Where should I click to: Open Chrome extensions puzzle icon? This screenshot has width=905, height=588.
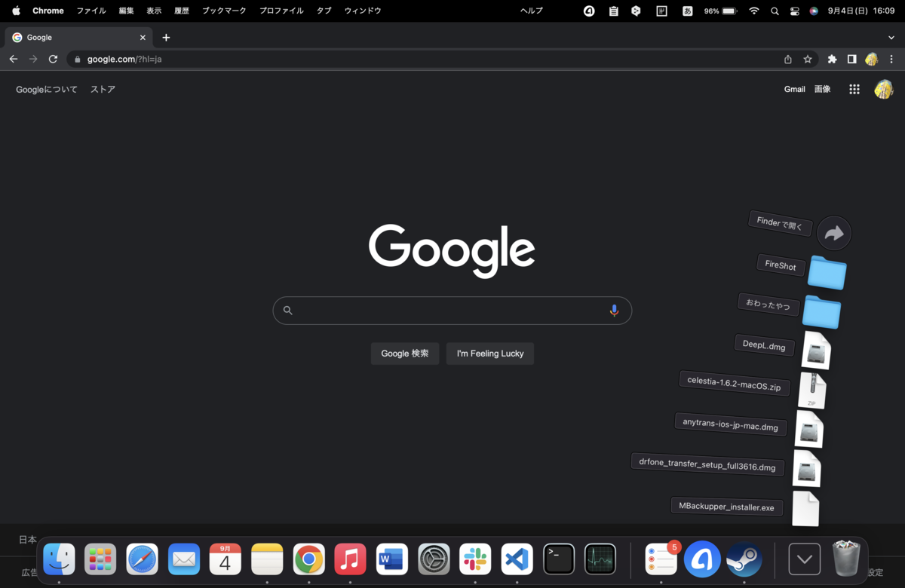point(833,59)
